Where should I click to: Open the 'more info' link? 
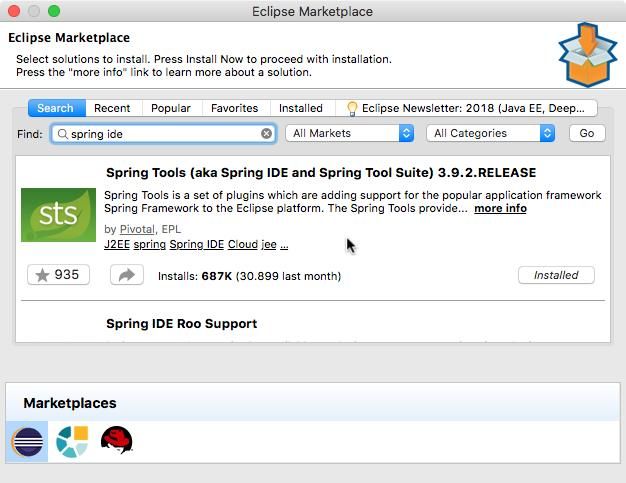[x=500, y=209]
